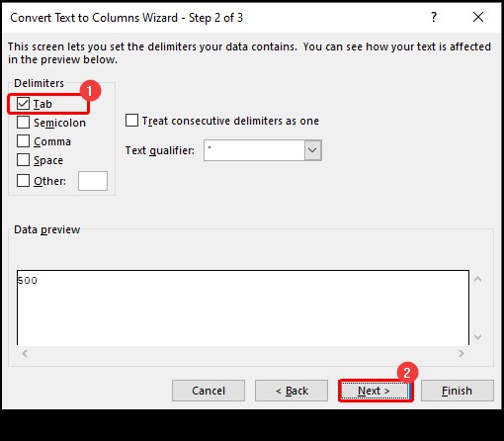Click the Next button

pyautogui.click(x=375, y=391)
